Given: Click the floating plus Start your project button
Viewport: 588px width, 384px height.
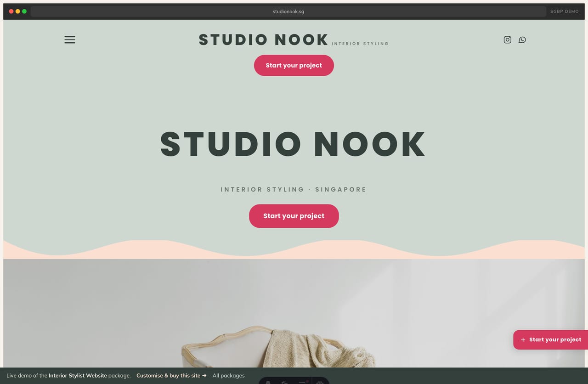Looking at the screenshot, I should 550,340.
